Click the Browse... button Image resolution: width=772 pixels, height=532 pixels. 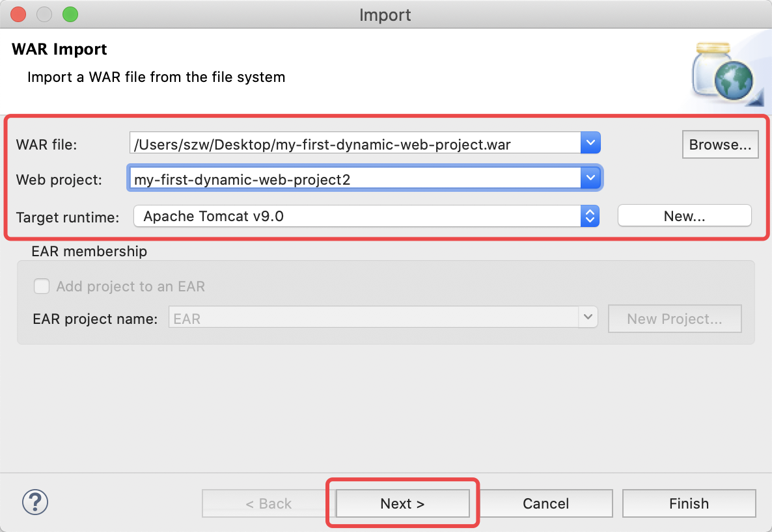point(720,144)
